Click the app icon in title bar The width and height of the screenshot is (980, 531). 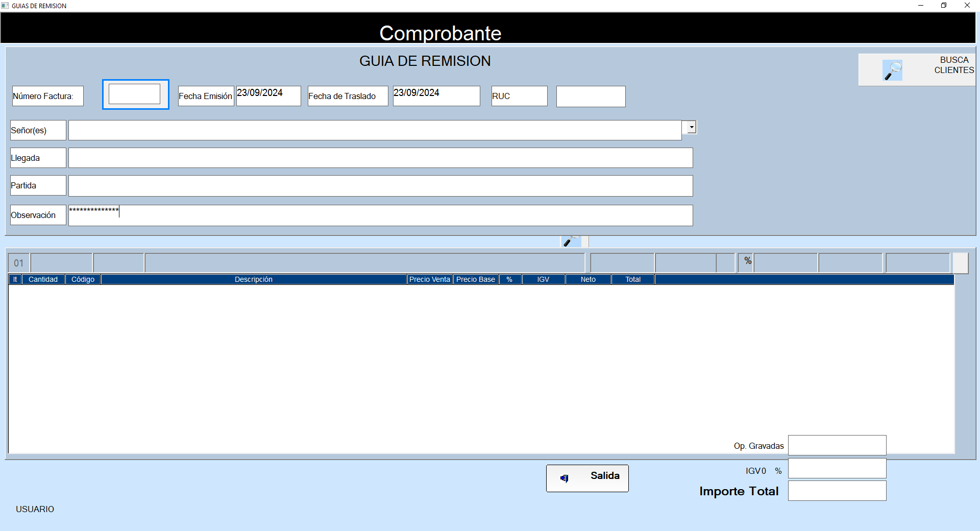click(5, 6)
